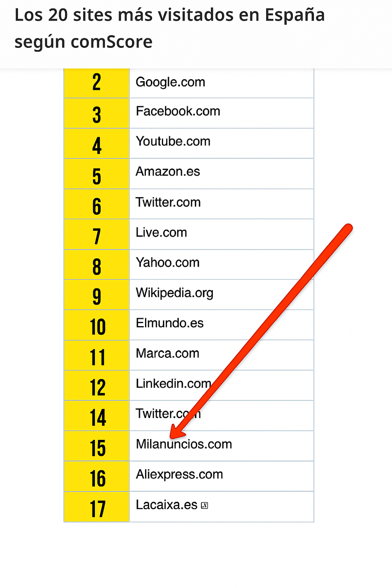This screenshot has height=588, width=392.
Task: Click the article headline about comScore
Action: point(169,28)
